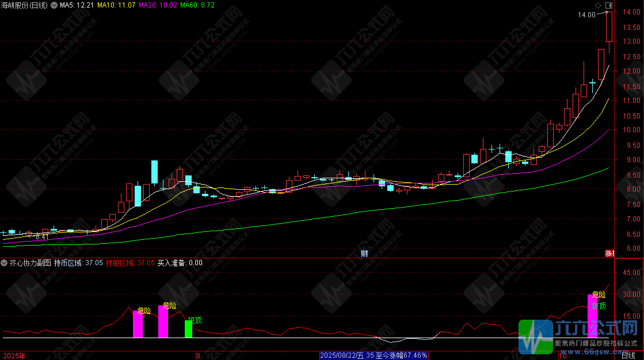Click the 2025年 label on time axis
Image resolution: width=644 pixels, height=360 pixels.
(14, 356)
